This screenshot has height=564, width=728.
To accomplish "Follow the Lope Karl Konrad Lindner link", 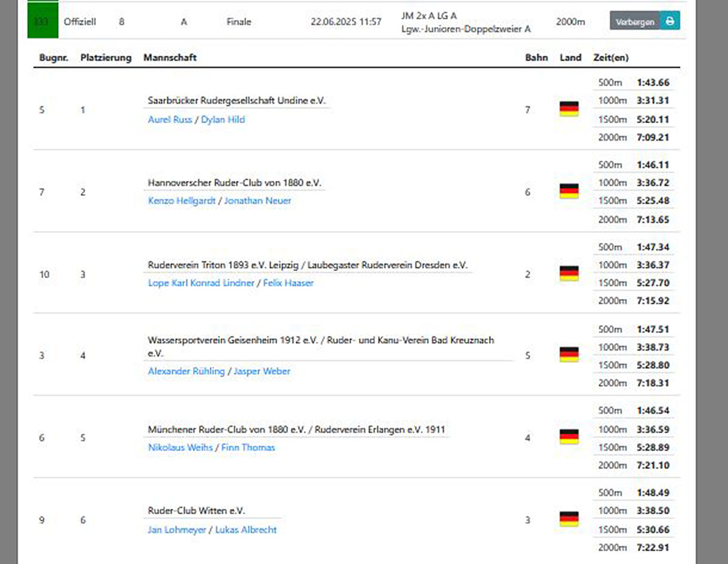I will (201, 283).
